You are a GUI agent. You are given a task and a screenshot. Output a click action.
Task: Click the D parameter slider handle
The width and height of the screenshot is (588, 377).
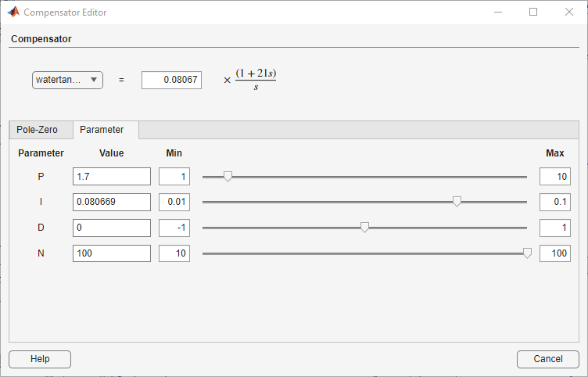click(364, 228)
